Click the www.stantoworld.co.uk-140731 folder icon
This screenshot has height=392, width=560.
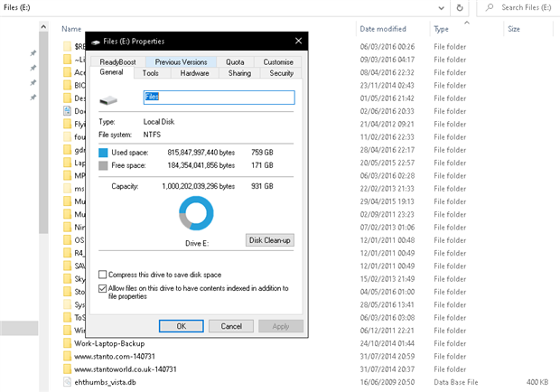(67, 369)
